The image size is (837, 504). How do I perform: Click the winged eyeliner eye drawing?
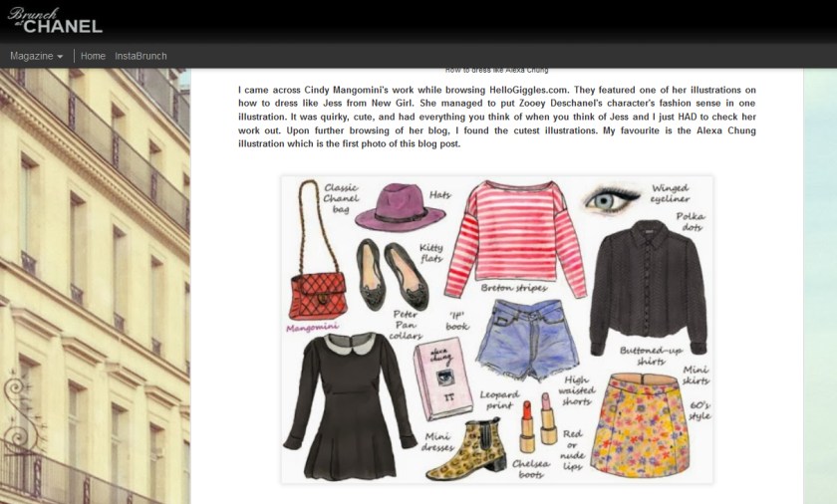610,198
